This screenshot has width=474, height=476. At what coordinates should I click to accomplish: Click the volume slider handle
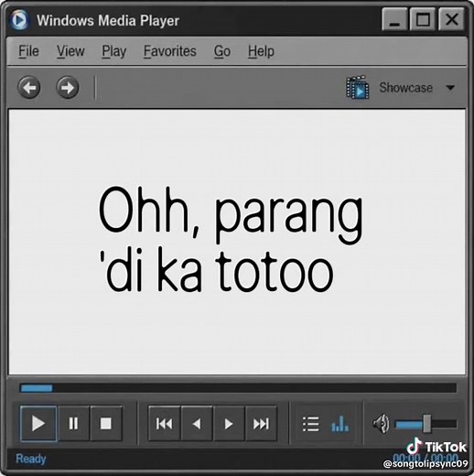point(427,424)
